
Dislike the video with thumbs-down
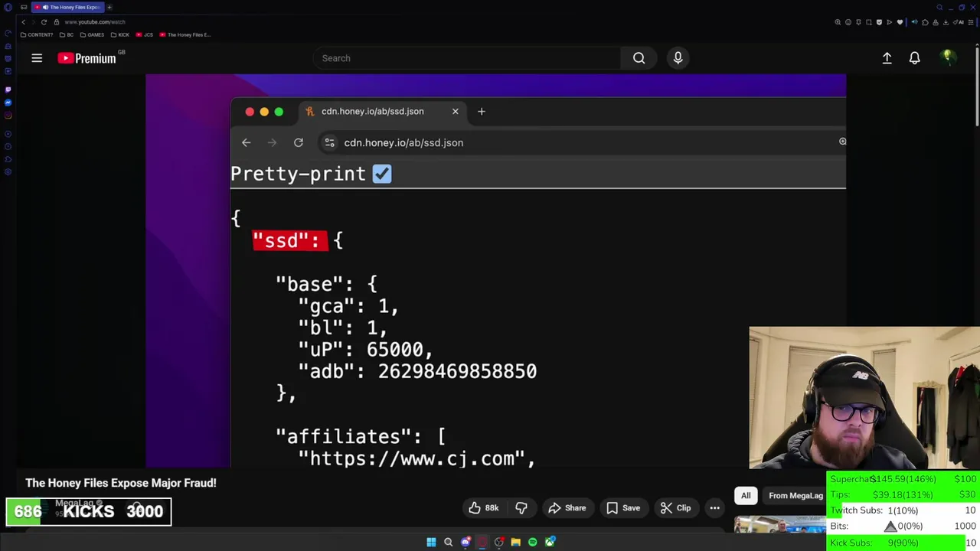click(x=521, y=508)
